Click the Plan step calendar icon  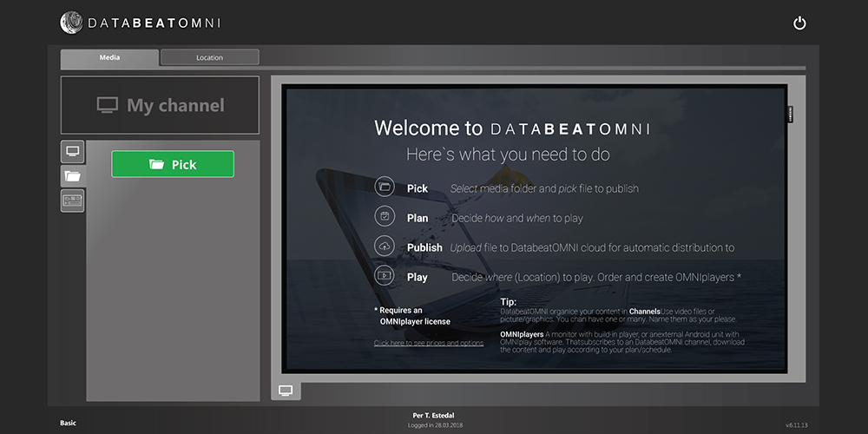[x=385, y=216]
